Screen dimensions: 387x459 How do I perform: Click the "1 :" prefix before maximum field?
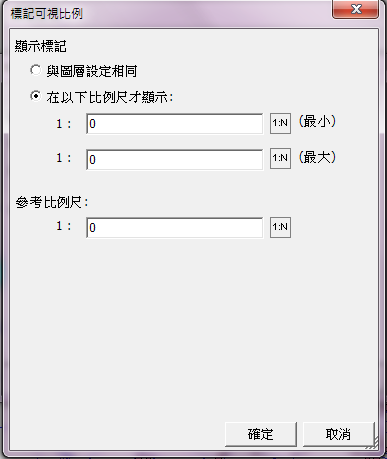63,158
